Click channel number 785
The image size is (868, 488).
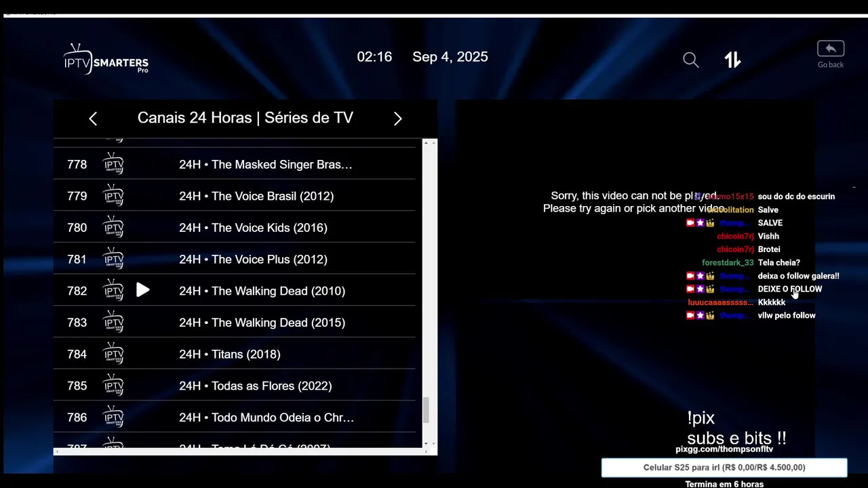77,386
